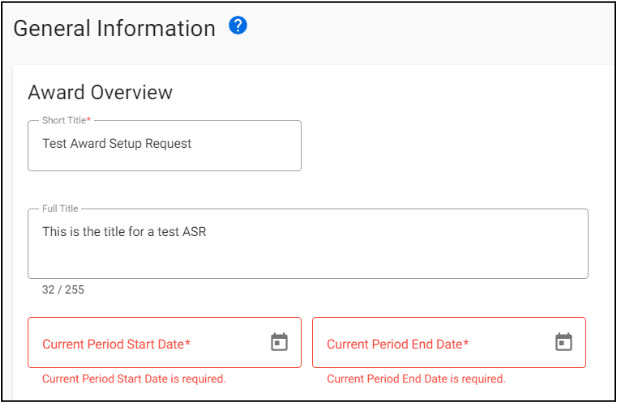Click 'Current Period End Date is required.' error

pyautogui.click(x=416, y=379)
